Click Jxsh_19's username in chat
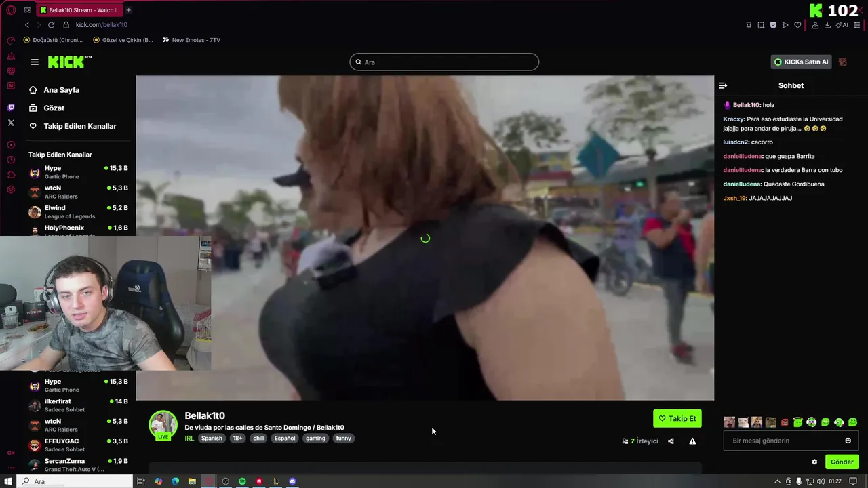The height and width of the screenshot is (488, 868). [x=734, y=198]
